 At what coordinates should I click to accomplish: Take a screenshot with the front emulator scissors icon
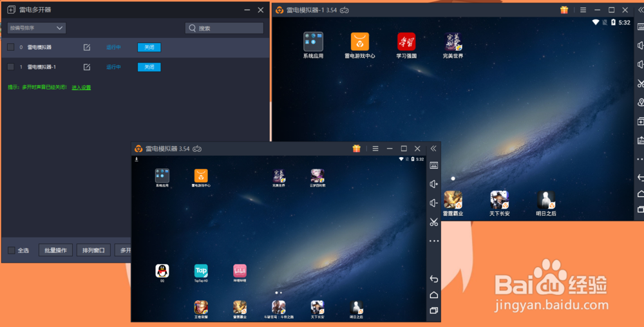click(433, 222)
